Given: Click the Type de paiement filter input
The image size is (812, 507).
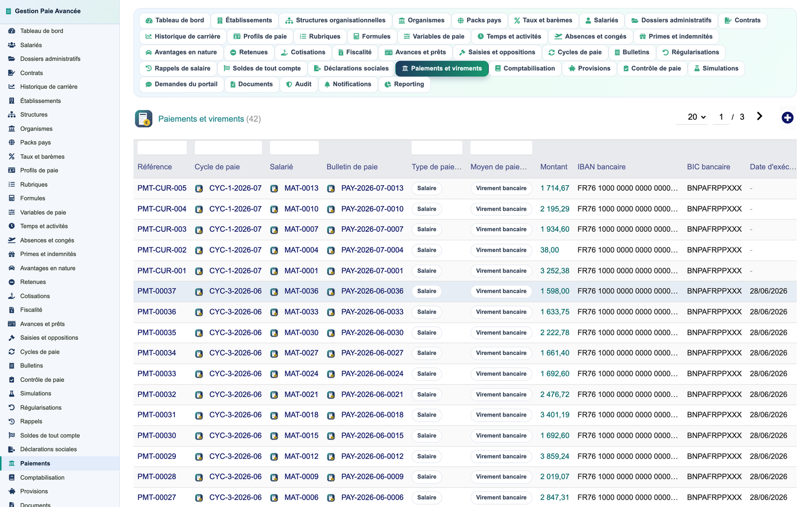Looking at the screenshot, I should point(437,148).
